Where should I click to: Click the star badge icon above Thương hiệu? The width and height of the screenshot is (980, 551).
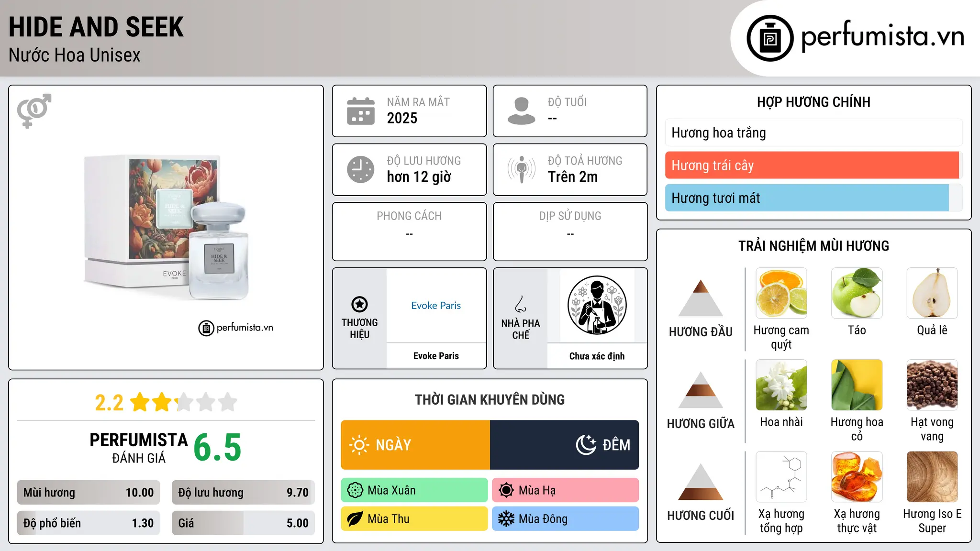point(359,304)
